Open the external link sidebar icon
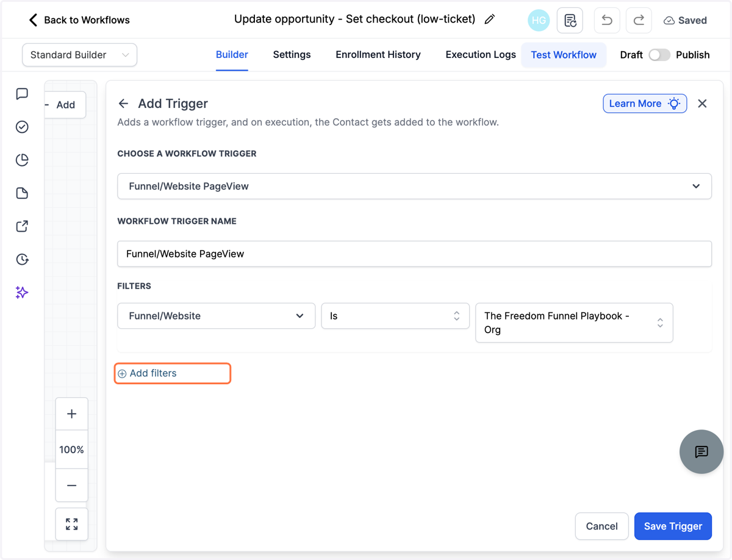The height and width of the screenshot is (560, 732). coord(22,226)
